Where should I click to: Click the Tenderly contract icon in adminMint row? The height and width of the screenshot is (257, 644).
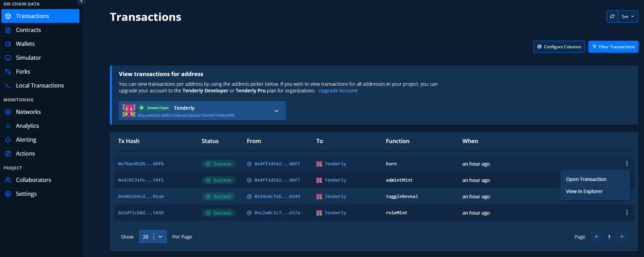point(319,180)
